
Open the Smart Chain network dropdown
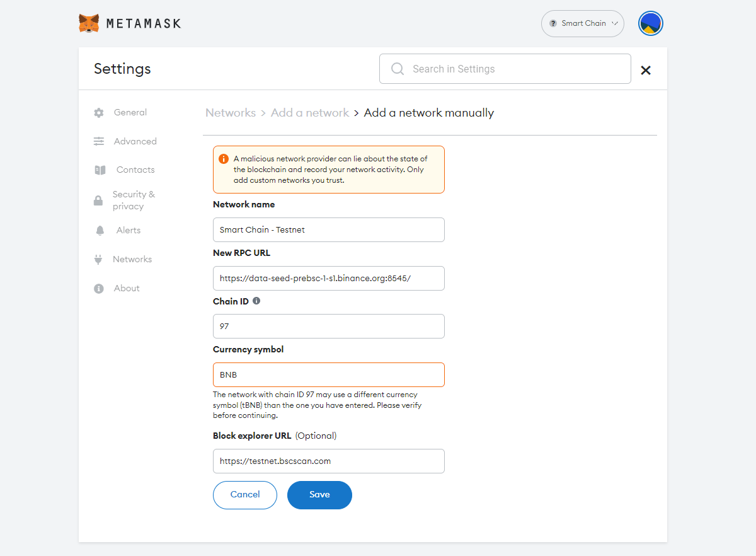(582, 23)
